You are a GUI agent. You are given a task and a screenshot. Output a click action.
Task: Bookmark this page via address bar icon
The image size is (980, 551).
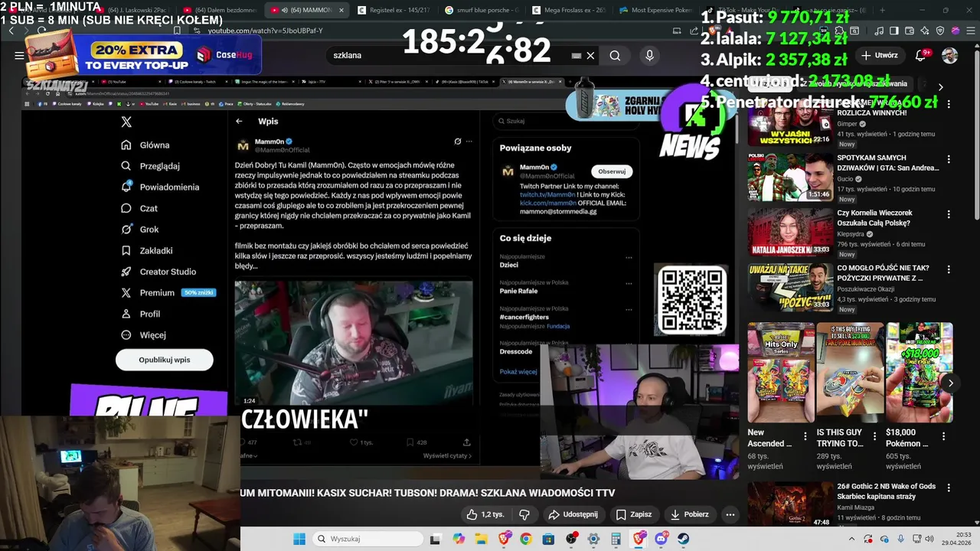pos(178,31)
